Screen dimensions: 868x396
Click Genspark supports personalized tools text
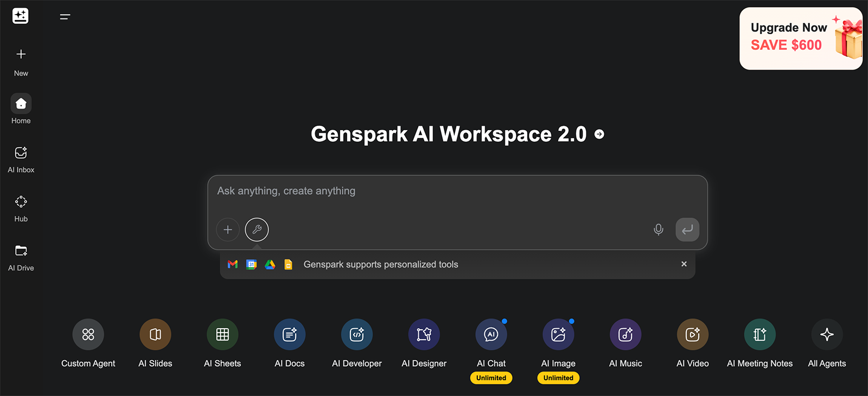click(381, 265)
